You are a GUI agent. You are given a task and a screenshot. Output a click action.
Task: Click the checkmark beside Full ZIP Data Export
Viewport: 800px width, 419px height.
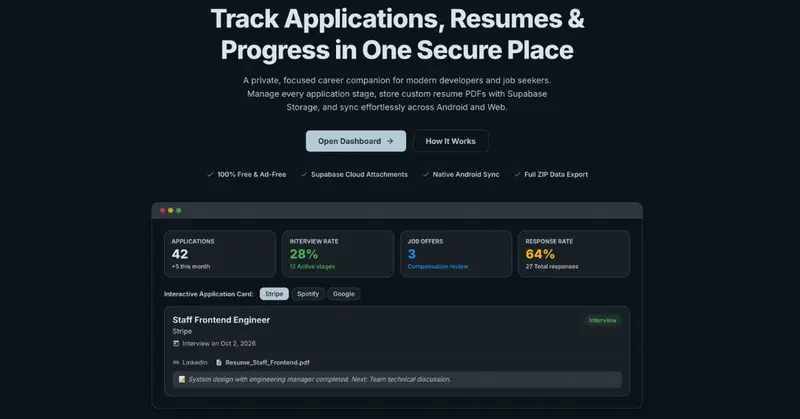point(517,175)
